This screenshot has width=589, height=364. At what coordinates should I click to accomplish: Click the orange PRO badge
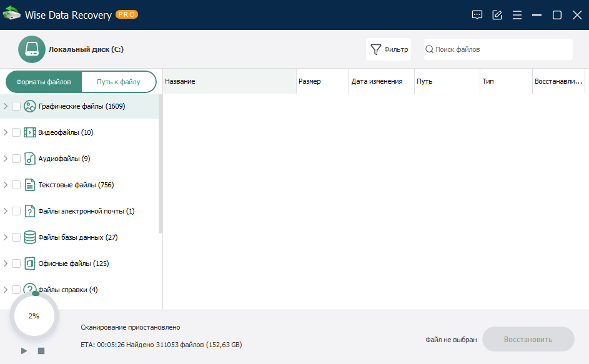point(127,14)
